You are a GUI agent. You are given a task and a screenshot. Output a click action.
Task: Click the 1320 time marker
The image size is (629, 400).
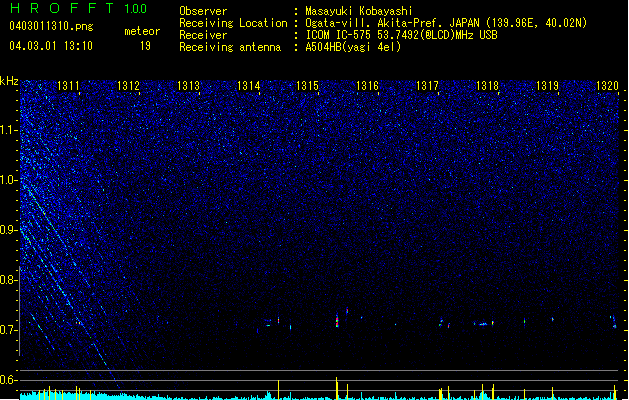tap(607, 86)
